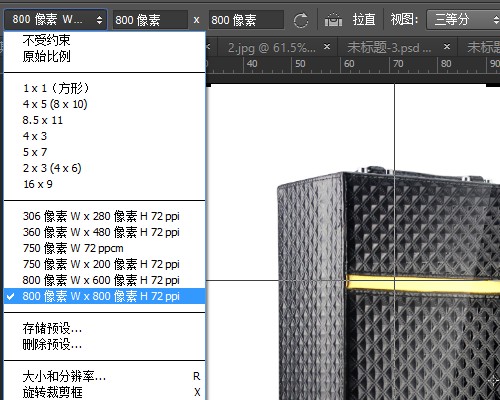Choose preset 306 像素 W x 280 像素 H 72 ppi
This screenshot has width=500, height=400.
pyautogui.click(x=104, y=216)
